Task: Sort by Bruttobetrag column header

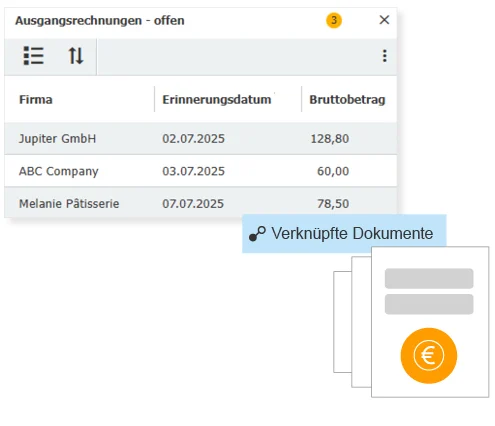Action: [347, 100]
